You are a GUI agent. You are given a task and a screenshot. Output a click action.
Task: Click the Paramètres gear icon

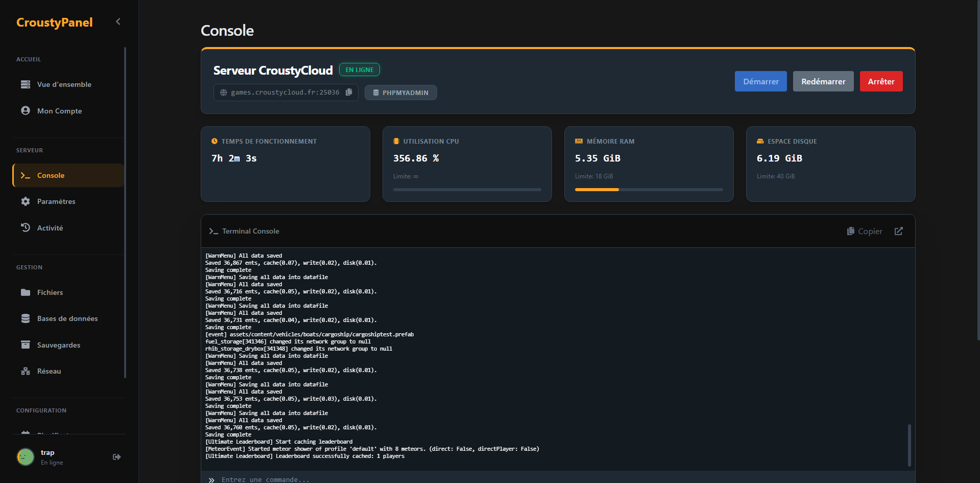pyautogui.click(x=26, y=201)
